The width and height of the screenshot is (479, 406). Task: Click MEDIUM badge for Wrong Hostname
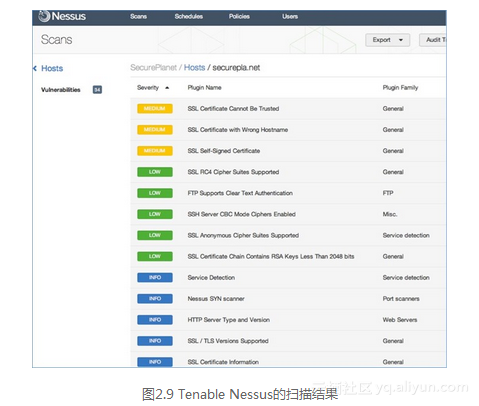click(155, 130)
